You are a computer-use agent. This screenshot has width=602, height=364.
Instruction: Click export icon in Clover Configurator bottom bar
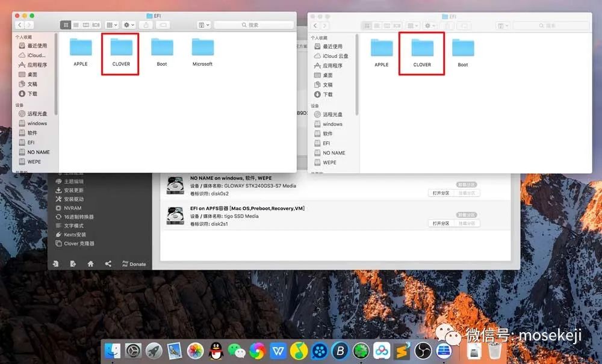point(73,264)
